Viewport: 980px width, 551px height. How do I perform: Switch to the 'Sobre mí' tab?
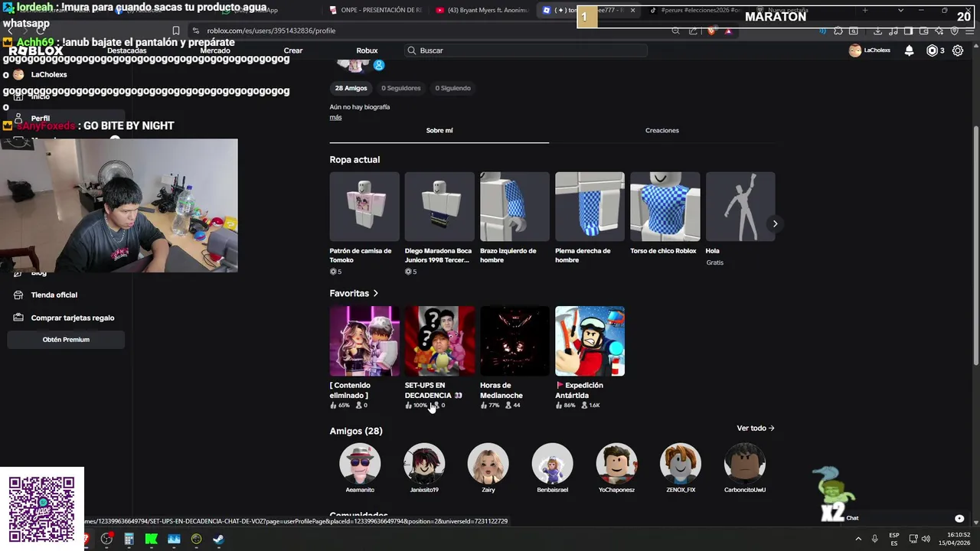coord(439,130)
